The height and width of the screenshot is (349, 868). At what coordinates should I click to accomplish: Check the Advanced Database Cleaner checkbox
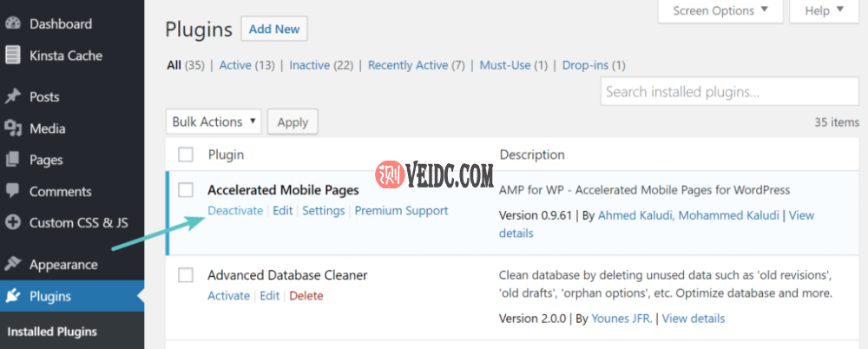click(x=186, y=275)
